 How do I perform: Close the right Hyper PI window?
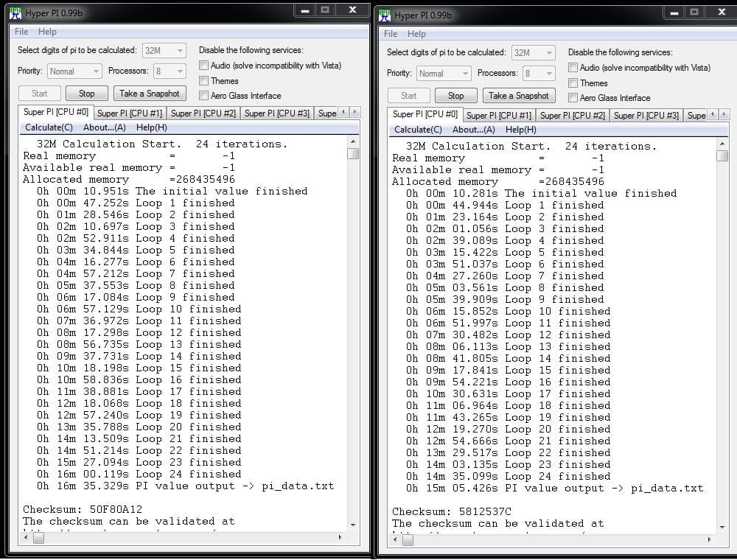coord(721,13)
